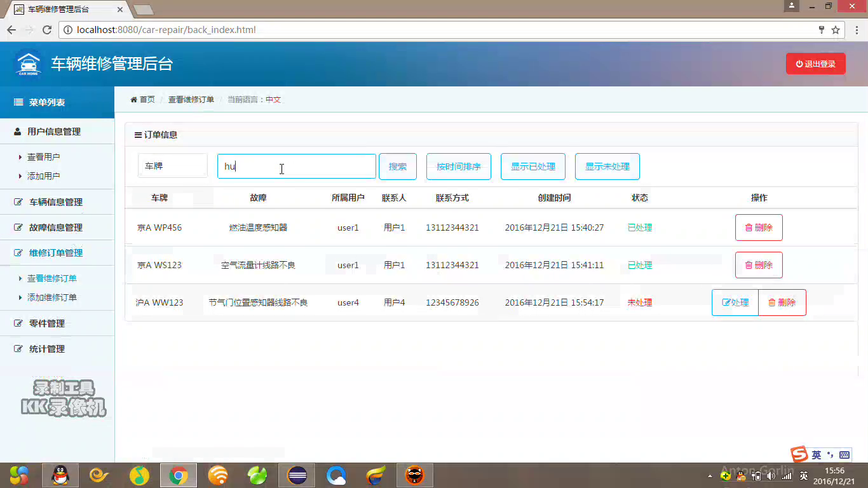Select phone number 12345678926
This screenshot has width=868, height=488.
pyautogui.click(x=452, y=302)
